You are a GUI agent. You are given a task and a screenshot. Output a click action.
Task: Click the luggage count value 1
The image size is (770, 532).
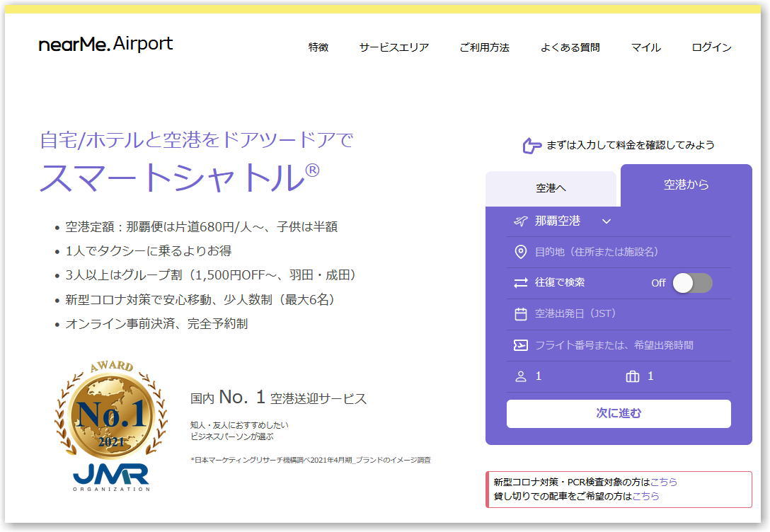[x=650, y=376]
